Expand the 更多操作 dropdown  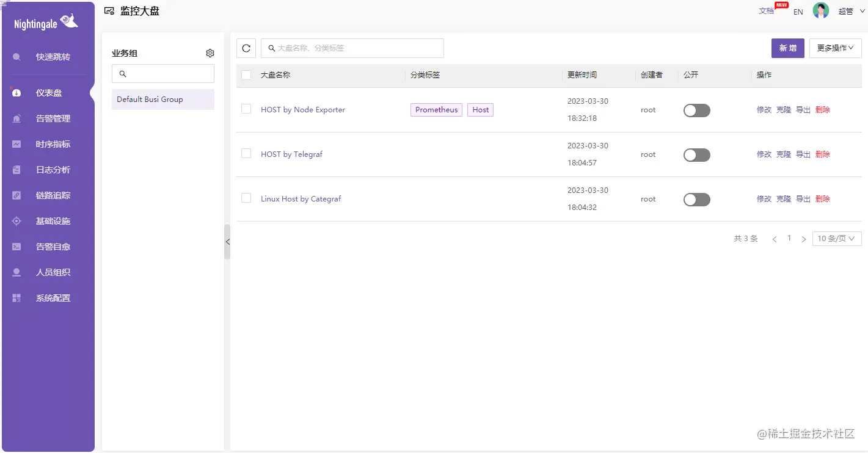click(x=835, y=48)
